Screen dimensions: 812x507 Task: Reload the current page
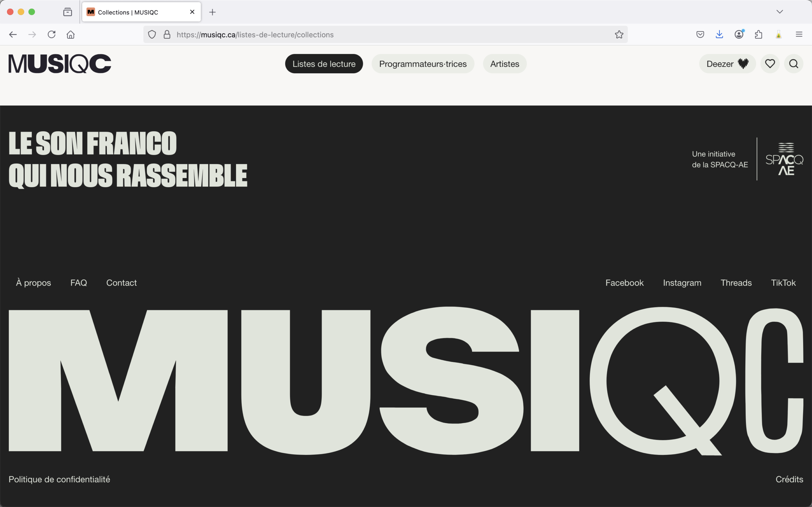[x=52, y=35]
